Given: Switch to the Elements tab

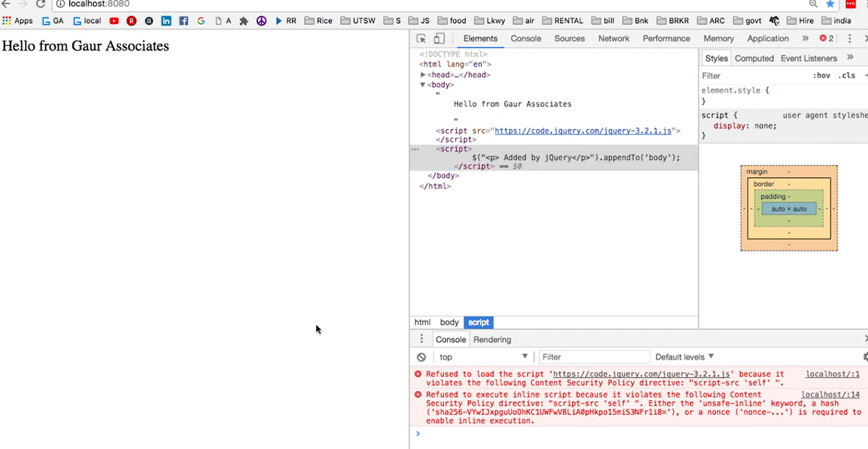Looking at the screenshot, I should tap(480, 39).
